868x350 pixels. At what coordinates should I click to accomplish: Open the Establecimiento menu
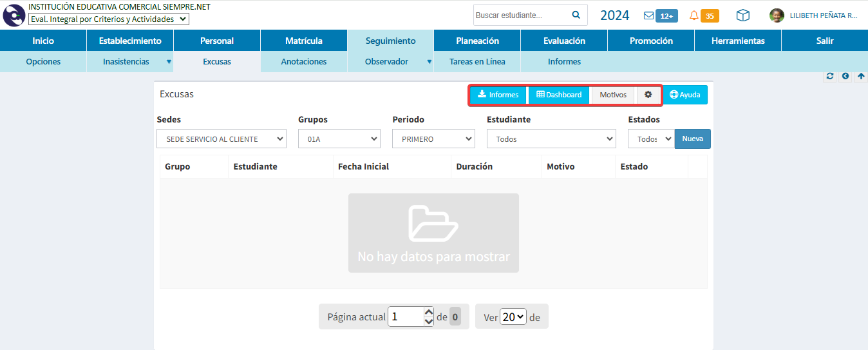[130, 41]
